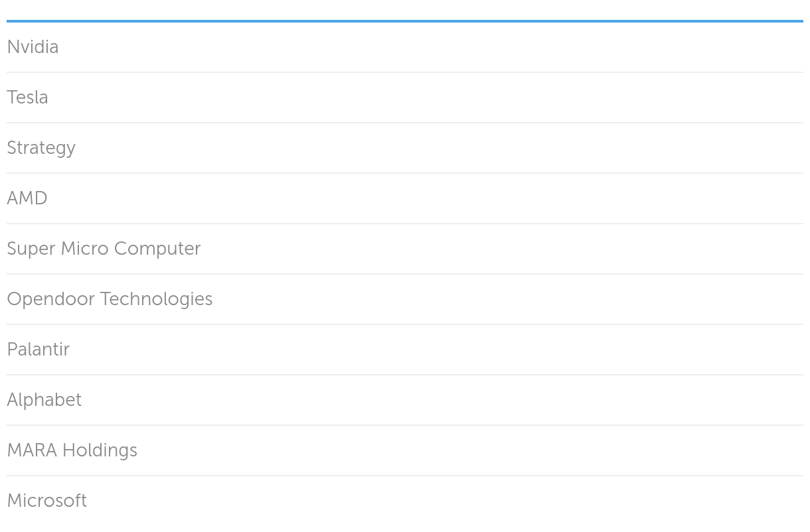
Task: Open MARA Holdings
Action: point(72,450)
